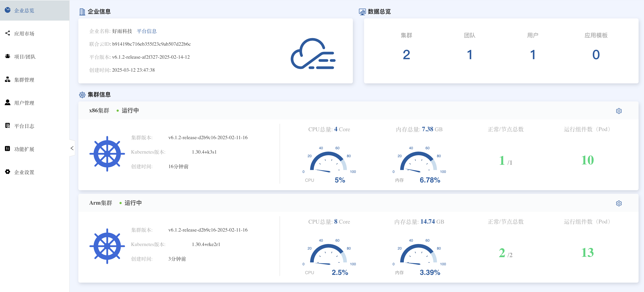Click the 功能扩展 sliders icon
This screenshot has height=292, width=644.
tap(8, 149)
